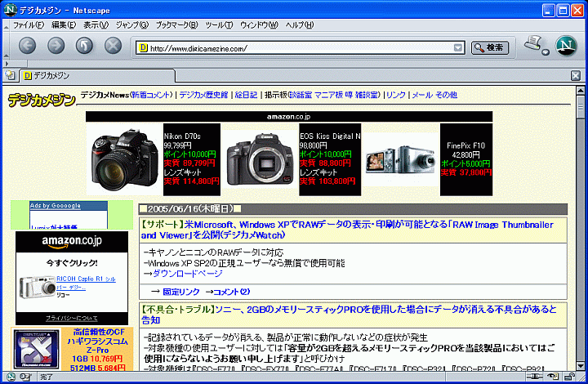The image size is (588, 384).
Task: Click the ダウンロードページ link
Action: tap(187, 274)
